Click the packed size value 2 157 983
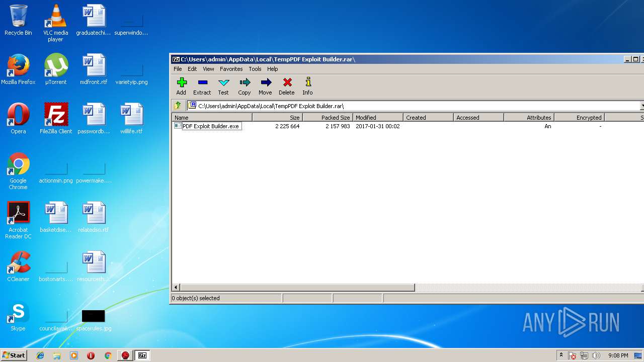Screen dimensions: 644x362 (x=338, y=126)
